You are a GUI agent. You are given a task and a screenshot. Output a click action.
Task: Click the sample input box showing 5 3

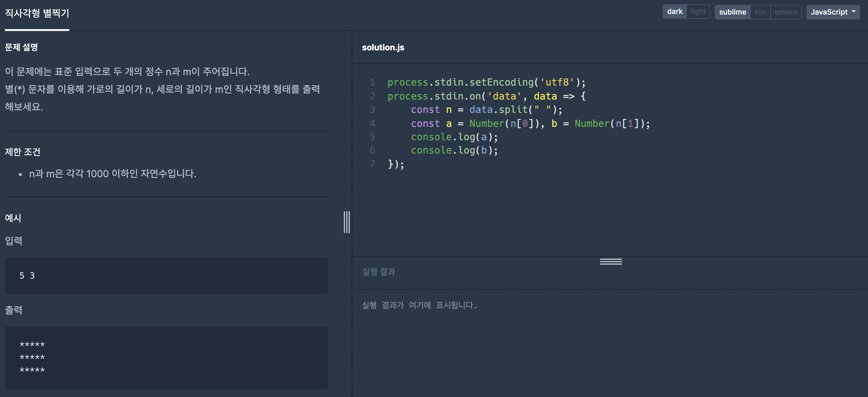166,276
